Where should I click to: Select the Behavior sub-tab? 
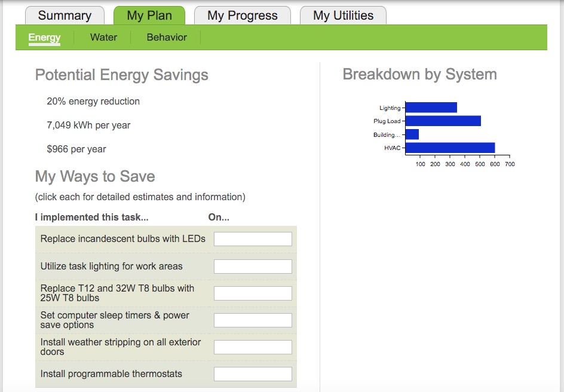tap(167, 38)
